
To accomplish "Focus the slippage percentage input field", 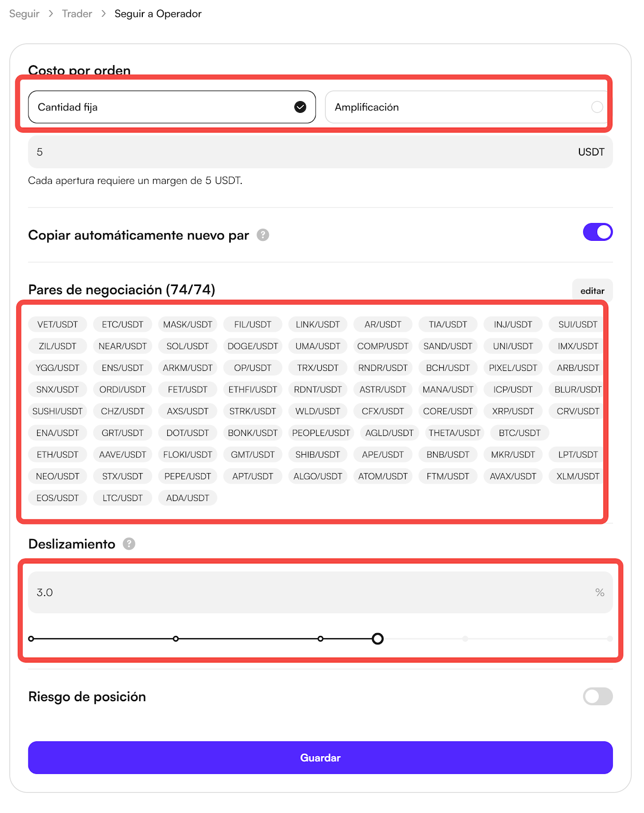I will 305,592.
